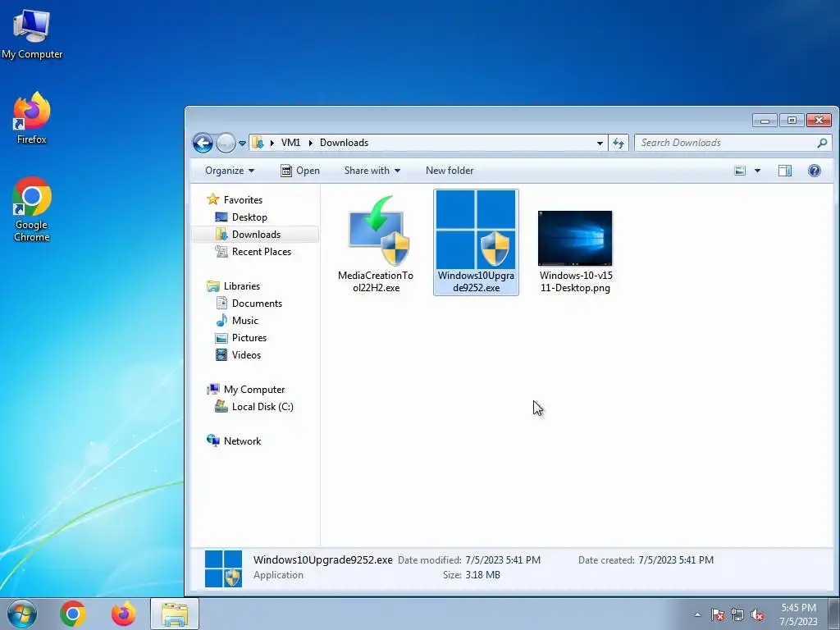Open the taskbar clock and date

(x=798, y=614)
